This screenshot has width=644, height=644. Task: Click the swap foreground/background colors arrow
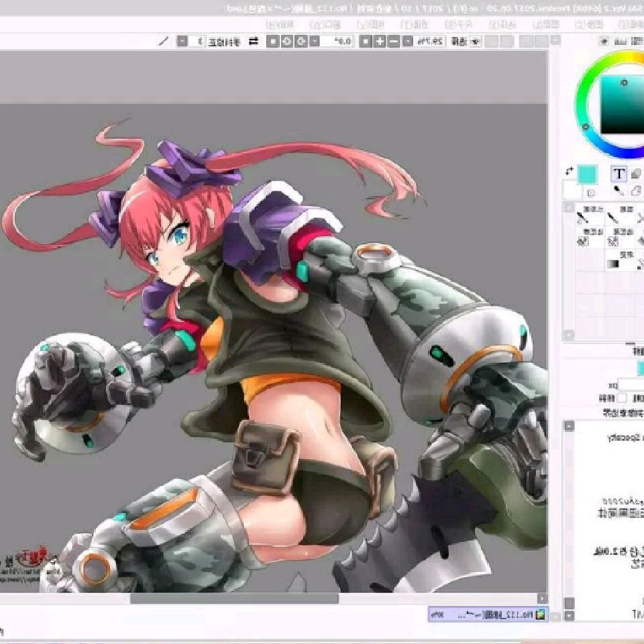point(570,172)
